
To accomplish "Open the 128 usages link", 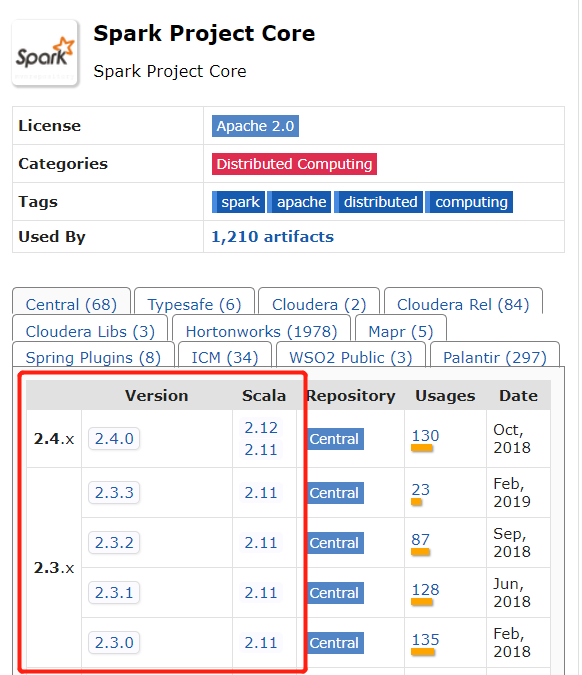I will pyautogui.click(x=425, y=589).
